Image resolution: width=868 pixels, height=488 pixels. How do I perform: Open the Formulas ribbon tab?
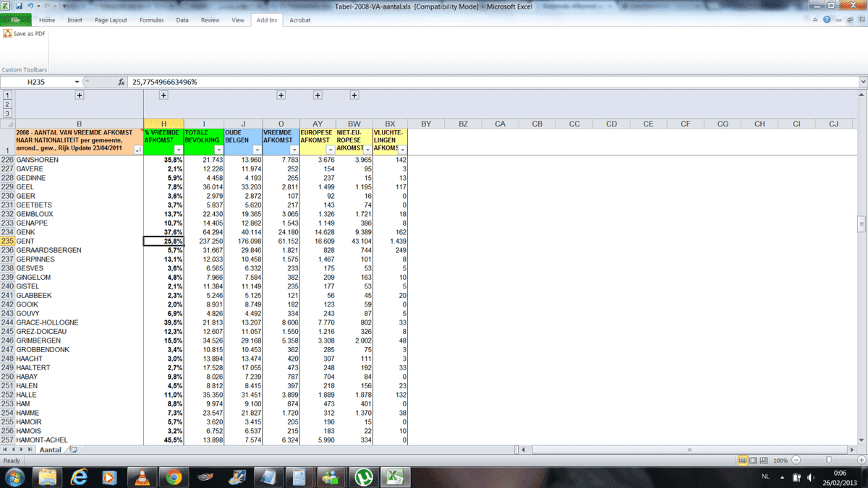(153, 20)
